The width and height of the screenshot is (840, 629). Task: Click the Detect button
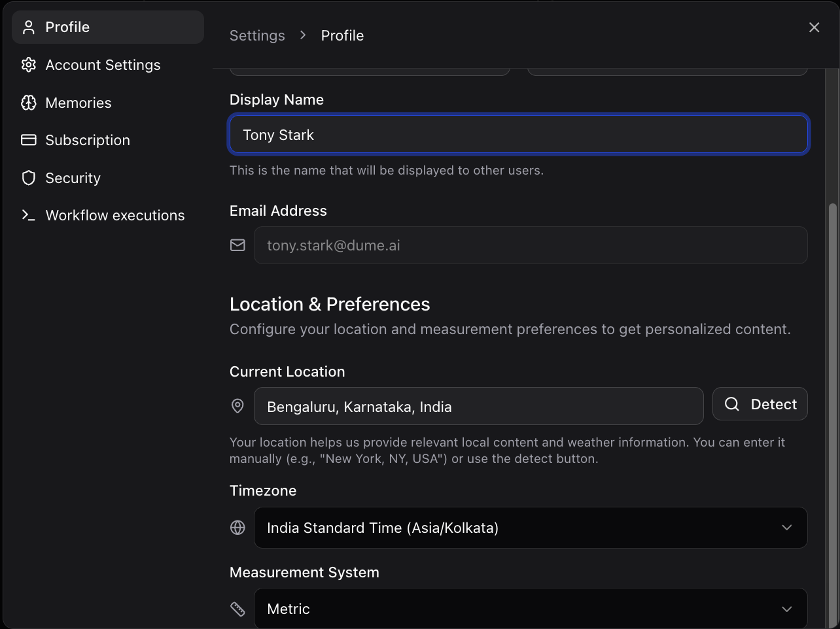click(x=760, y=403)
